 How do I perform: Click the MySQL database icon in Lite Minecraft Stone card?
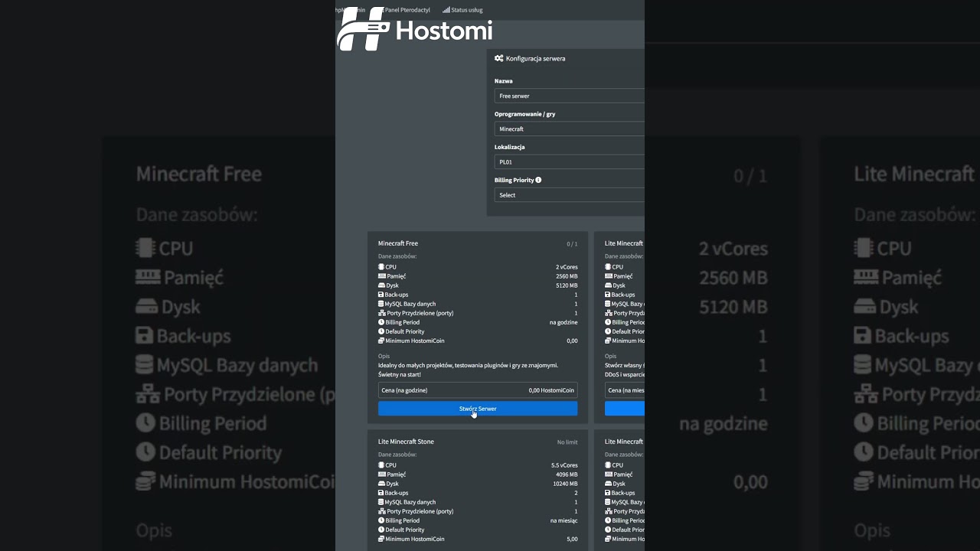click(x=381, y=502)
